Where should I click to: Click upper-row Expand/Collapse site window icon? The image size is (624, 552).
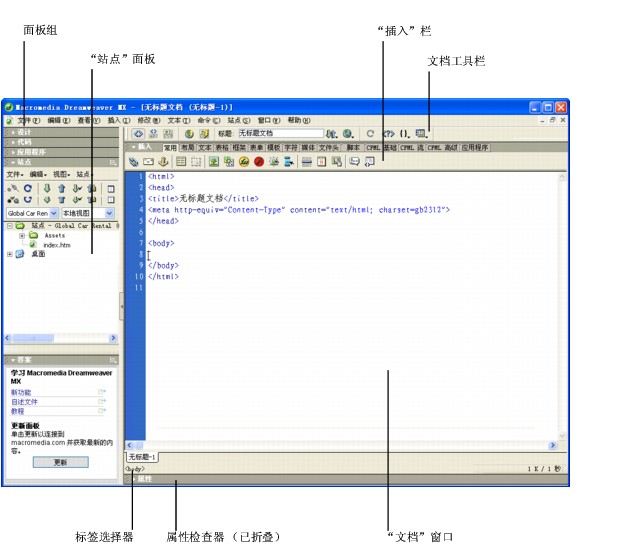(111, 189)
